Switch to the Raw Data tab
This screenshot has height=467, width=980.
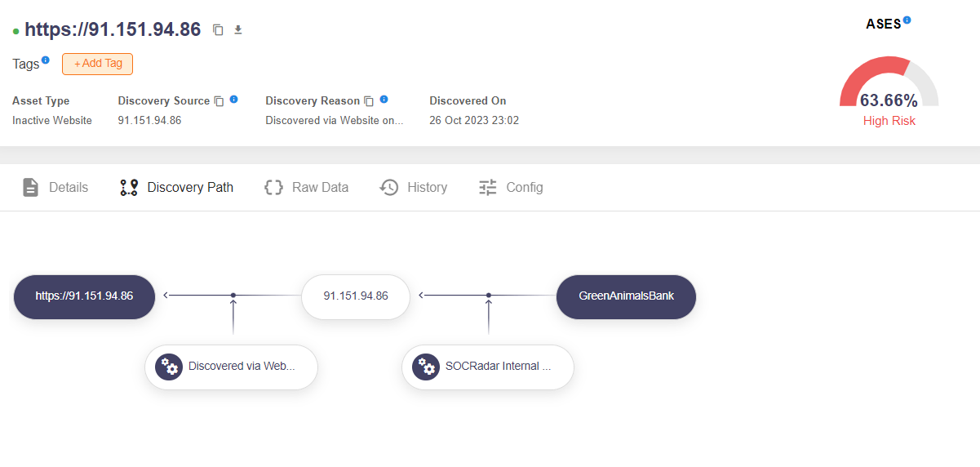(x=307, y=187)
